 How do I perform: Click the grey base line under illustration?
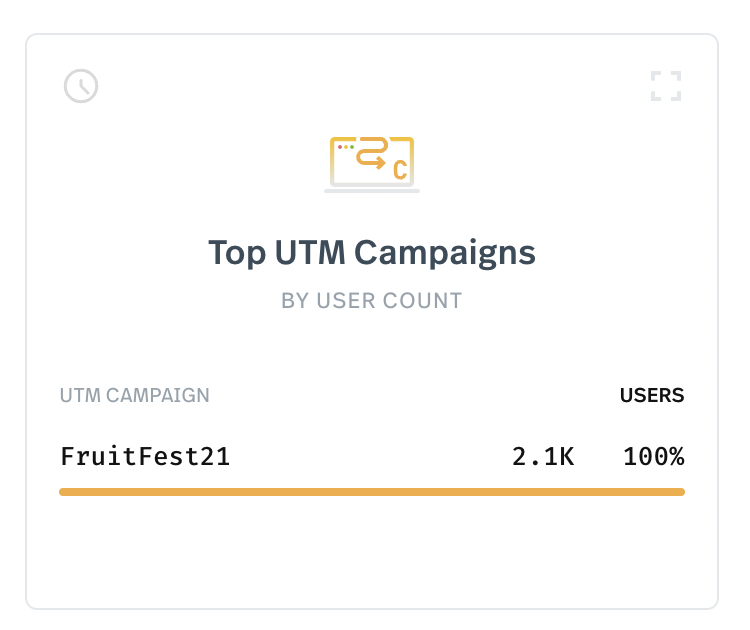[x=372, y=191]
